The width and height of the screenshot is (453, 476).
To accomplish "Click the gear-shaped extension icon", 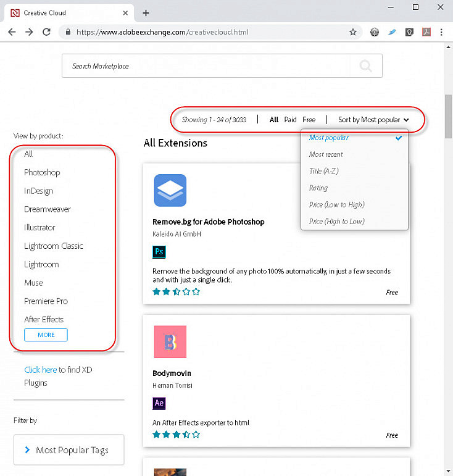I will coord(375,32).
